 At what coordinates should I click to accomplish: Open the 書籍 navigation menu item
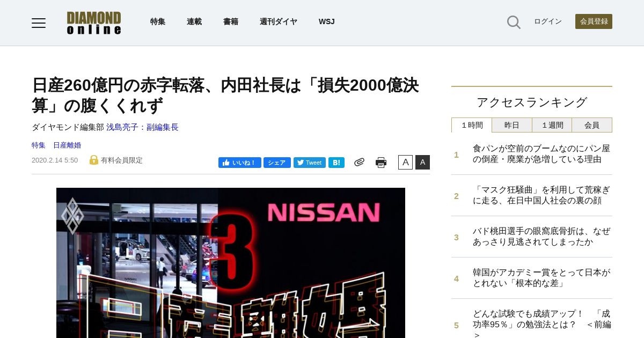[x=231, y=21]
